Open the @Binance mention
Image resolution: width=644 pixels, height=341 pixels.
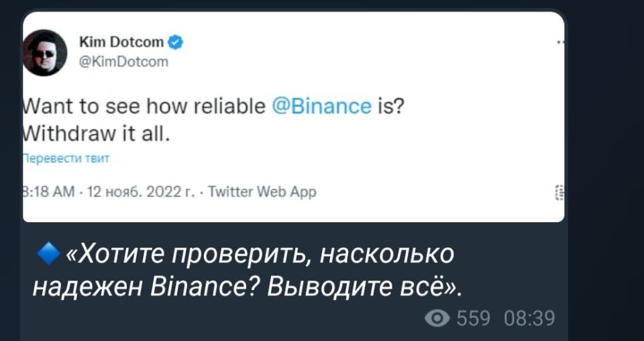pyautogui.click(x=322, y=105)
